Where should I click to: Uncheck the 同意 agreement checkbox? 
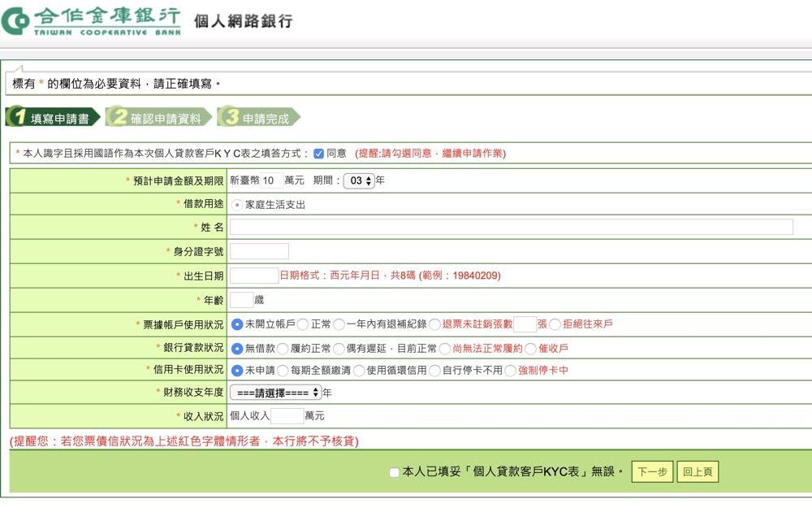318,154
